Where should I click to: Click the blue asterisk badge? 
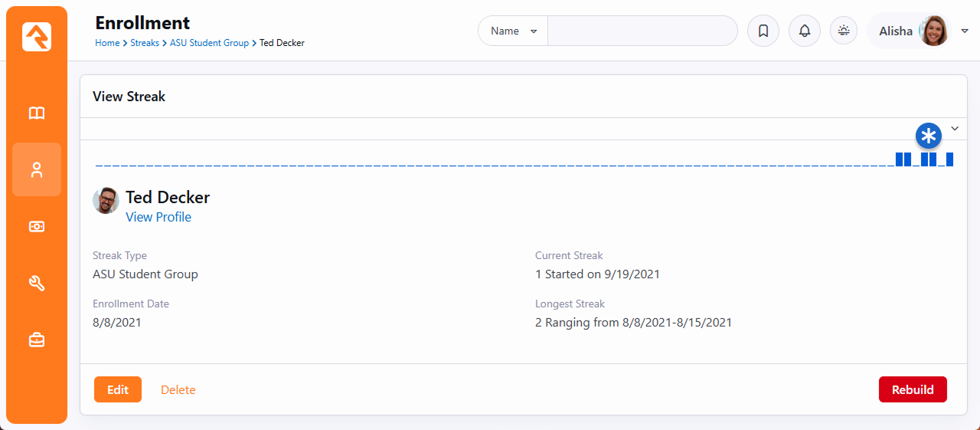[929, 136]
